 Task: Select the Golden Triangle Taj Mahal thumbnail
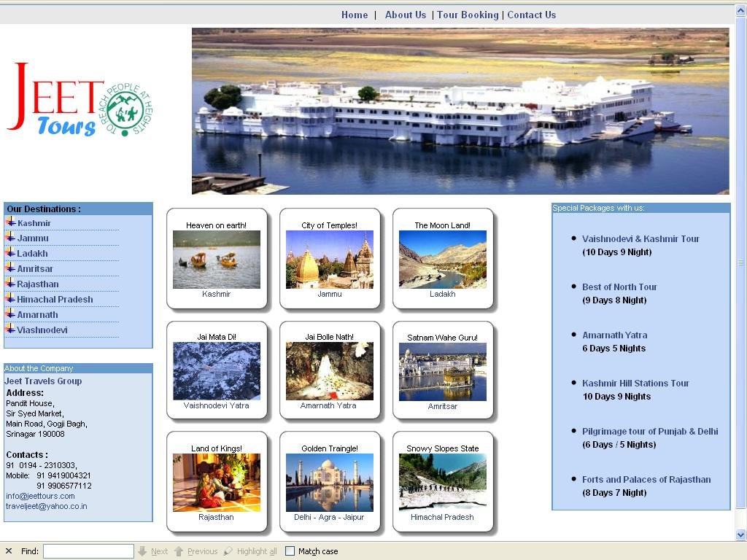coord(329,482)
